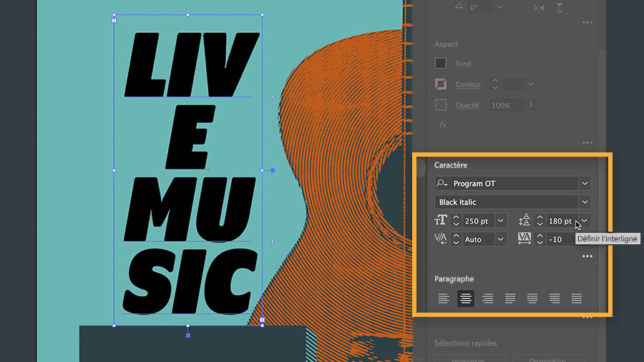The height and width of the screenshot is (362, 644).
Task: Click the text out port on the frame
Action: click(263, 320)
